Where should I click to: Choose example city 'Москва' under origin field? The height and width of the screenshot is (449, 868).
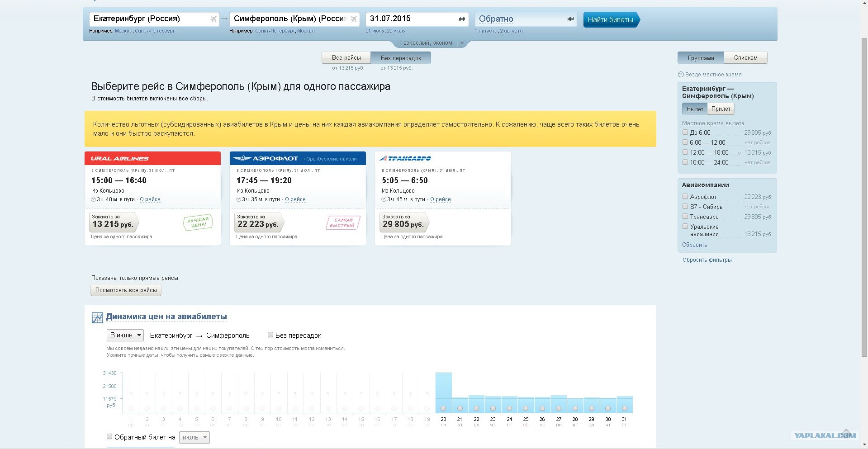pyautogui.click(x=123, y=31)
